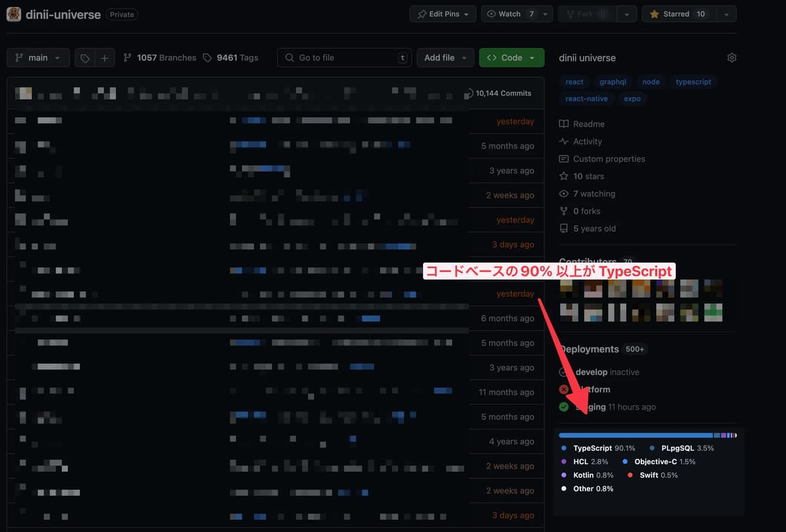Click the Kotlin 0.8% language entry
The height and width of the screenshot is (532, 786).
pyautogui.click(x=588, y=475)
